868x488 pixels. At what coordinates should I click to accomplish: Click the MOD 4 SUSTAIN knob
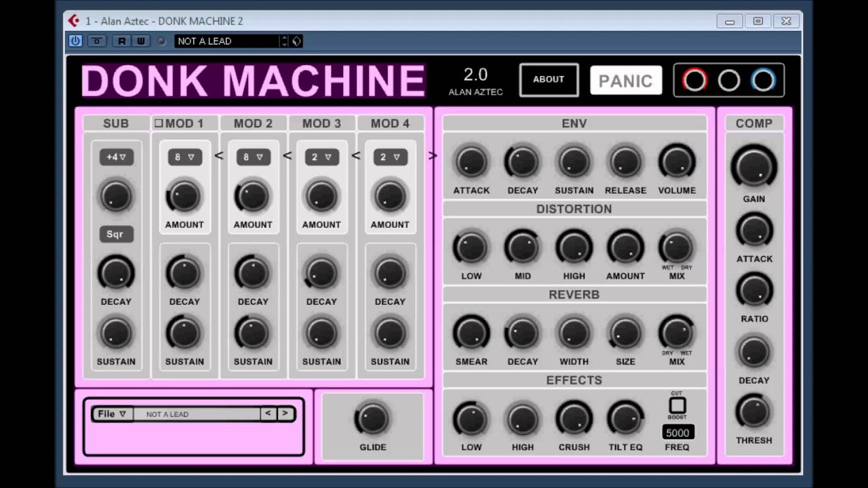390,333
